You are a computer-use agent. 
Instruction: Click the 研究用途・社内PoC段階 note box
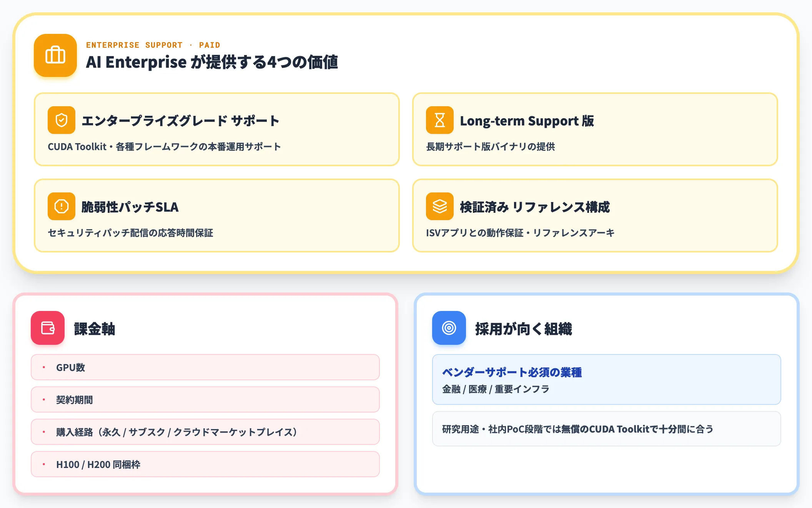coord(607,429)
